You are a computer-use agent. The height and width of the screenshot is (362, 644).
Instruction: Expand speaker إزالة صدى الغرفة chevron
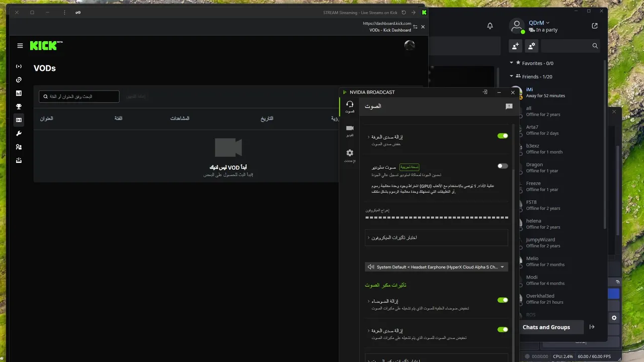pyautogui.click(x=368, y=330)
